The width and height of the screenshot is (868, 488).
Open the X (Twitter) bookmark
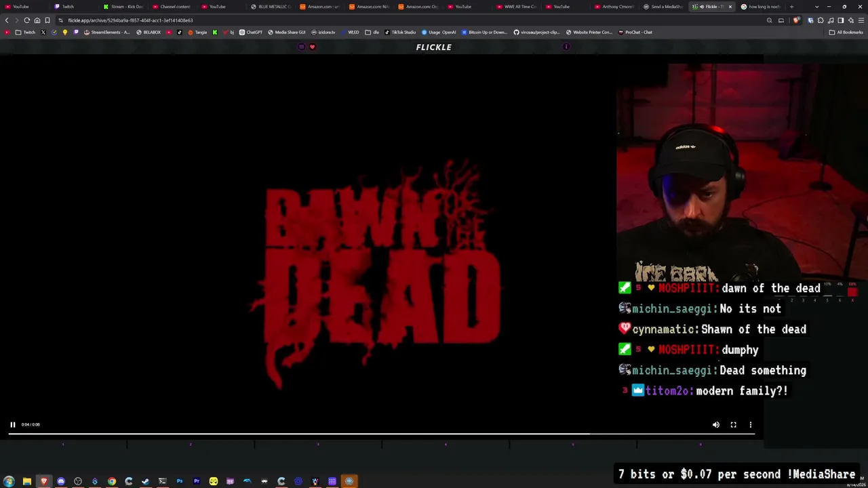click(43, 32)
